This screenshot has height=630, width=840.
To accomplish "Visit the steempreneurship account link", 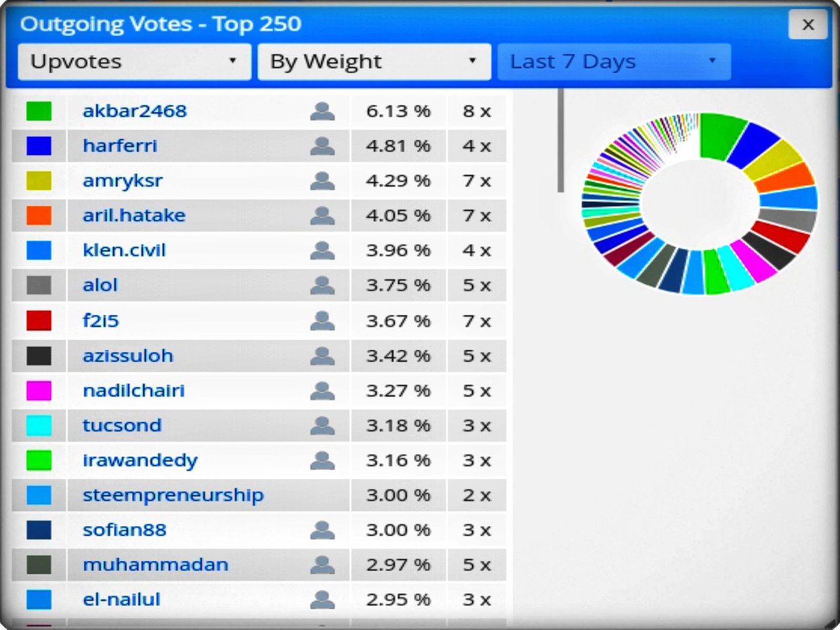I will tap(173, 495).
